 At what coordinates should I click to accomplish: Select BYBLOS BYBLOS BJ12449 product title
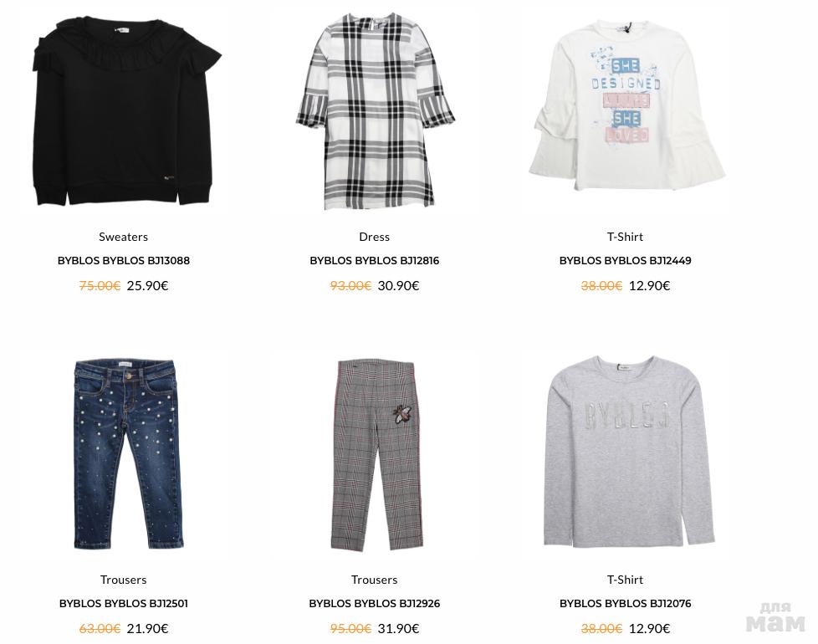(626, 260)
